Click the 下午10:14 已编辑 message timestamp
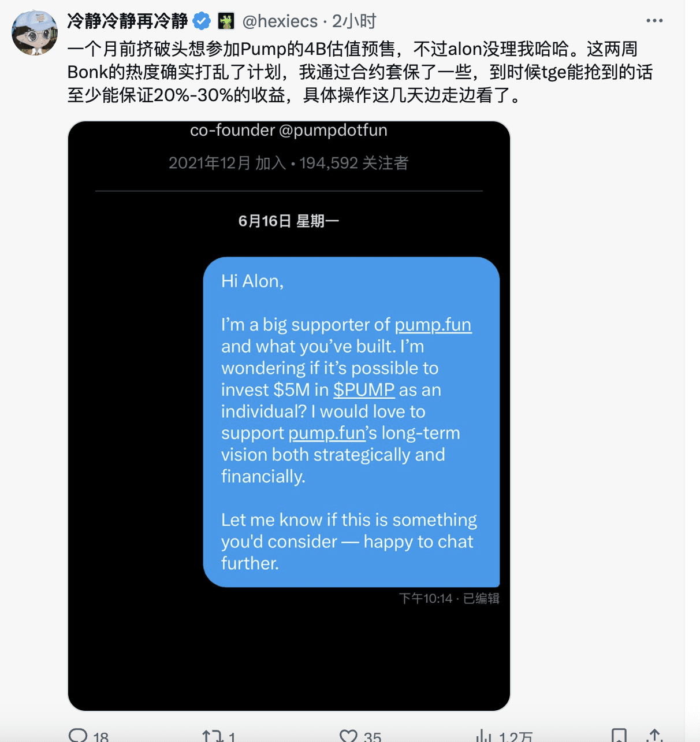The height and width of the screenshot is (742, 700). pos(449,598)
